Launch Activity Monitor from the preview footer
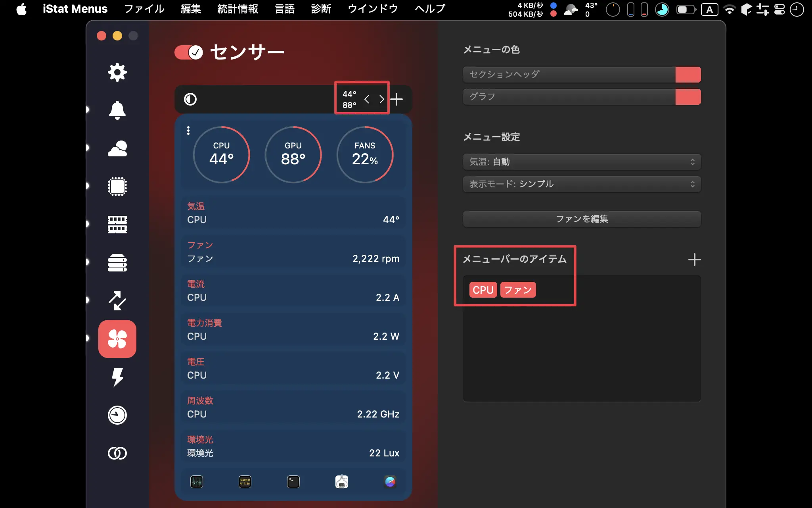The image size is (812, 508). click(x=197, y=482)
